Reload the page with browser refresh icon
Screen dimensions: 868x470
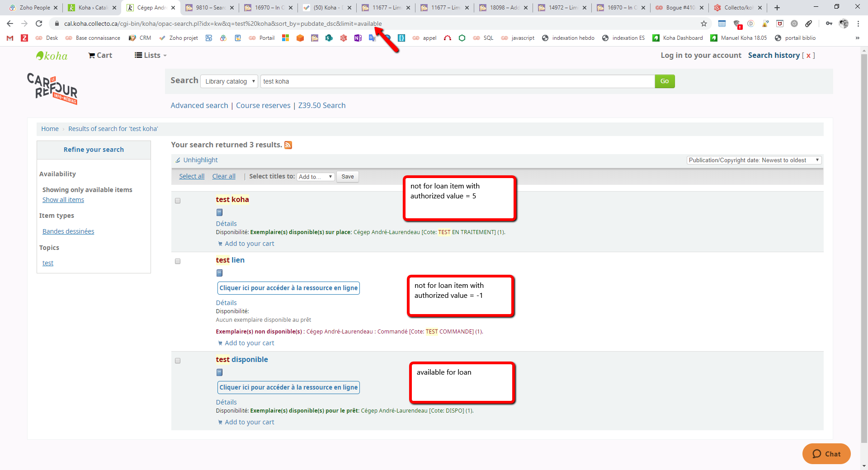(x=39, y=23)
